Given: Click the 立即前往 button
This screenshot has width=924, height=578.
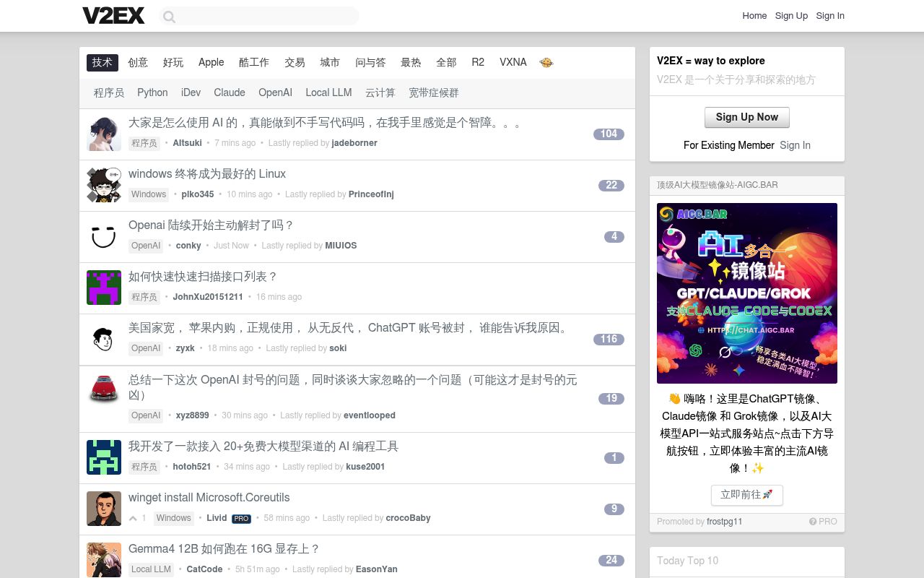Looking at the screenshot, I should (x=747, y=495).
